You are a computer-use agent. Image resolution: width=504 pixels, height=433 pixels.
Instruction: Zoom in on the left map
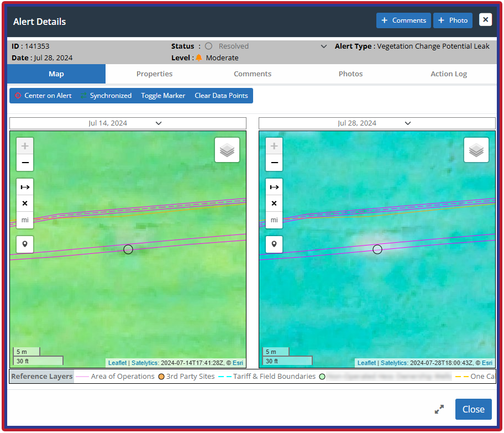click(x=25, y=147)
